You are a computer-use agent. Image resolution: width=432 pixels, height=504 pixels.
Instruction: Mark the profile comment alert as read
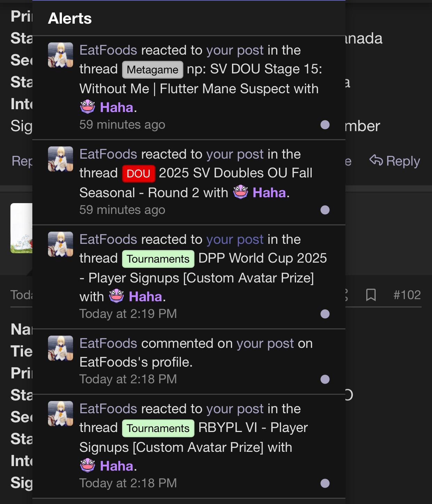coord(325,379)
